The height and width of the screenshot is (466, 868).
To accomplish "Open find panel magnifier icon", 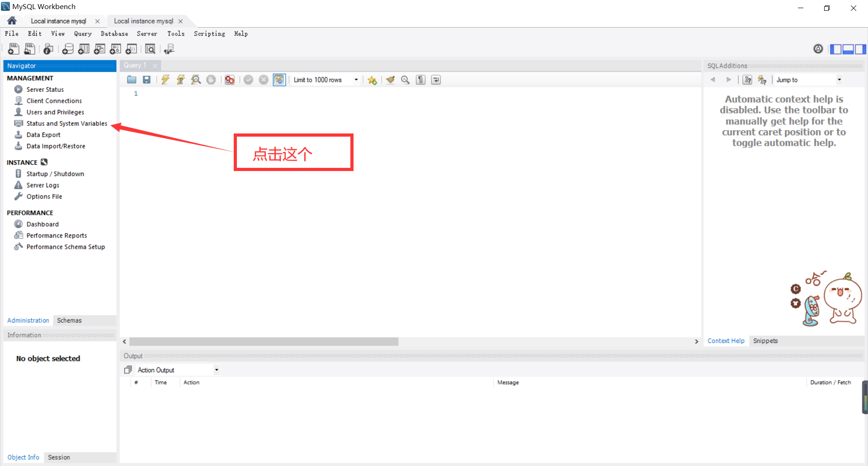I will coord(406,80).
